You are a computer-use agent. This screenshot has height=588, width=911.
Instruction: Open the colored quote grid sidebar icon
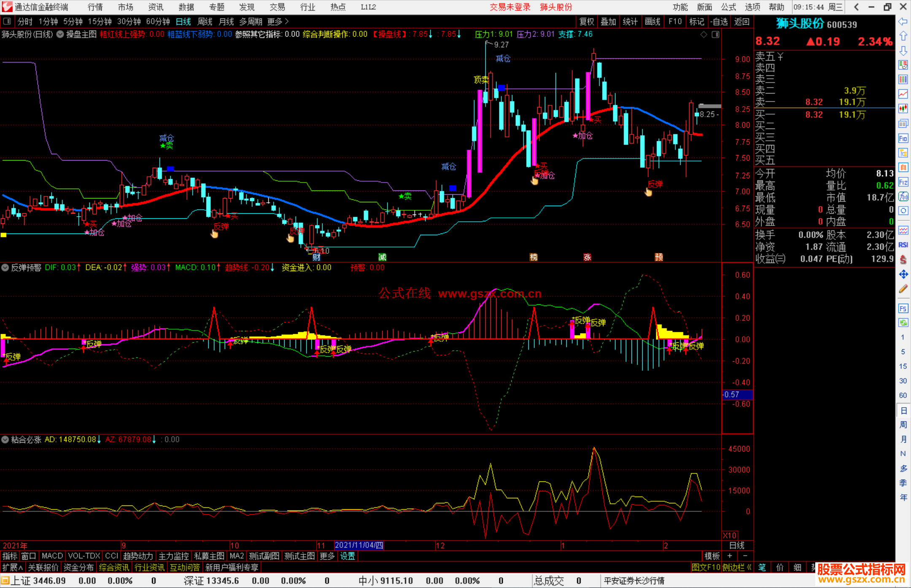tap(903, 79)
